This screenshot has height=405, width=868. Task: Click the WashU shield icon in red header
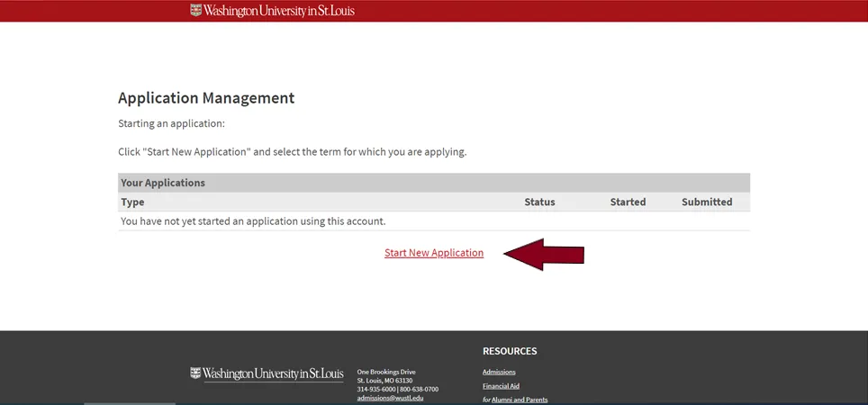[x=196, y=10]
